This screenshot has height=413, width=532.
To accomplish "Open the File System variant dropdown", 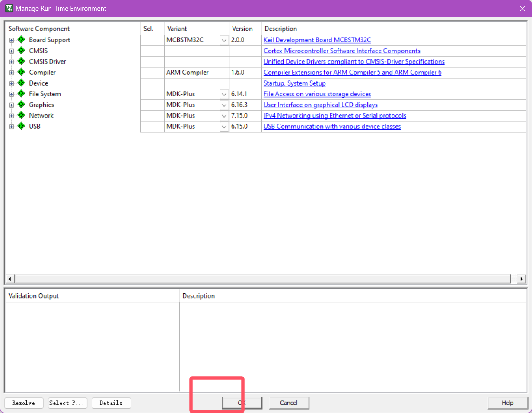I will coord(224,94).
